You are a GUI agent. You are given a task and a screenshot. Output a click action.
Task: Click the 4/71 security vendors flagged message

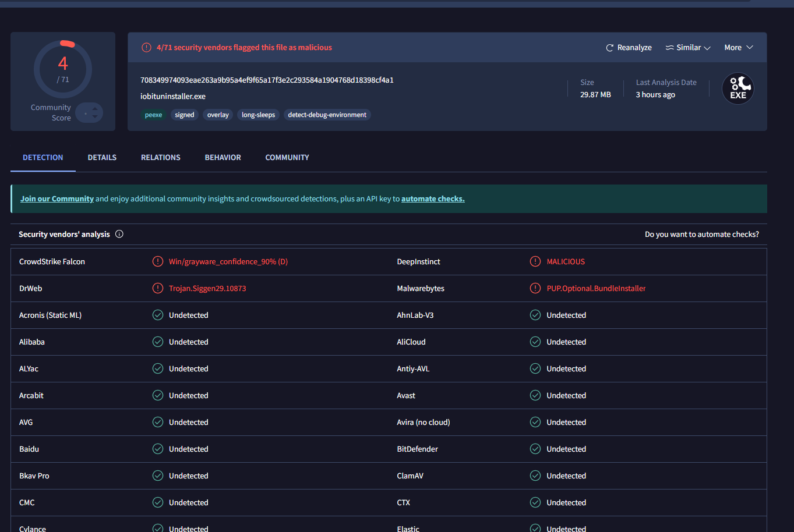pos(244,48)
